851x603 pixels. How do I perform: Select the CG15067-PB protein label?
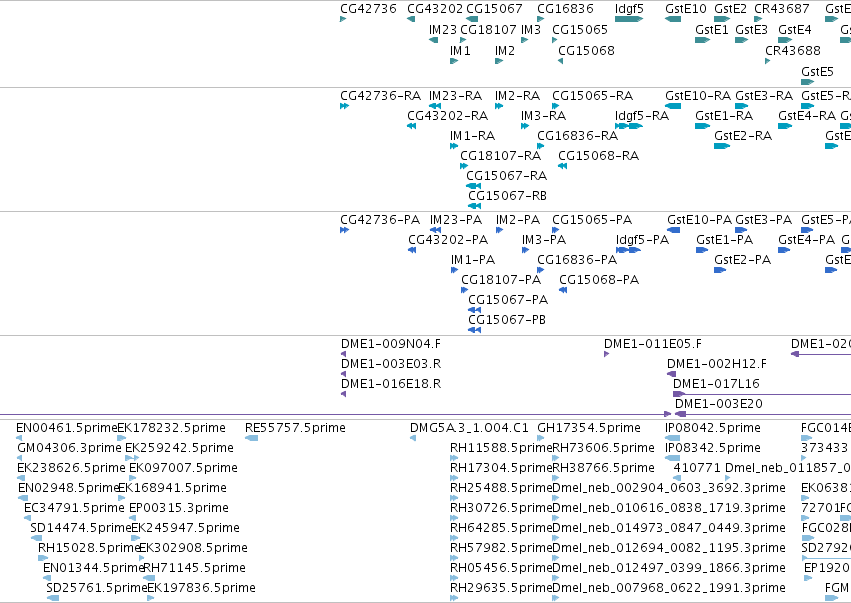tap(507, 320)
